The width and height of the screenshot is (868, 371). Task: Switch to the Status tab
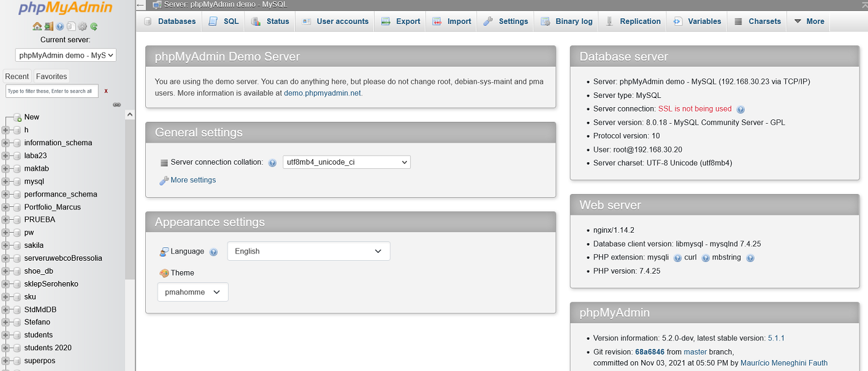coord(270,21)
